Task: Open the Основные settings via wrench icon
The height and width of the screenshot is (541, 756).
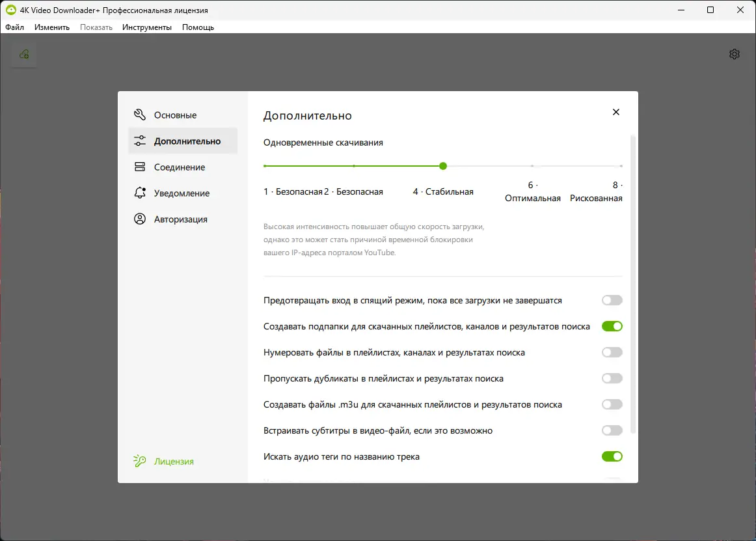Action: click(139, 115)
